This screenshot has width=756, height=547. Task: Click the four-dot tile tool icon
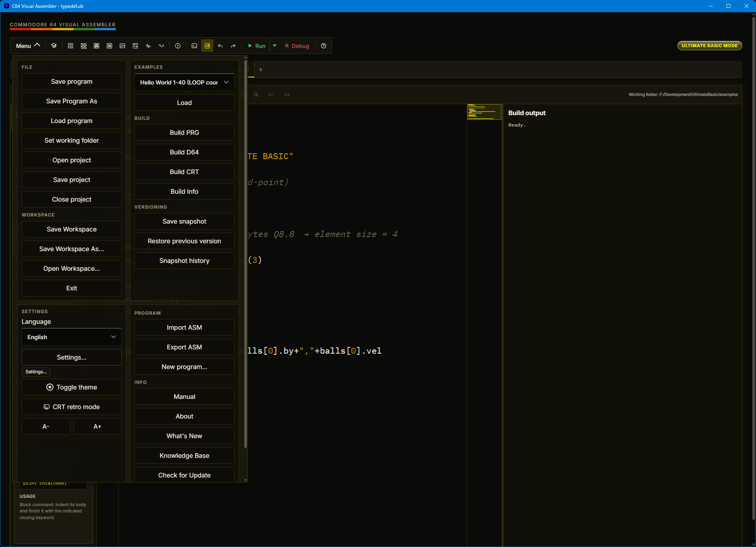click(x=136, y=46)
